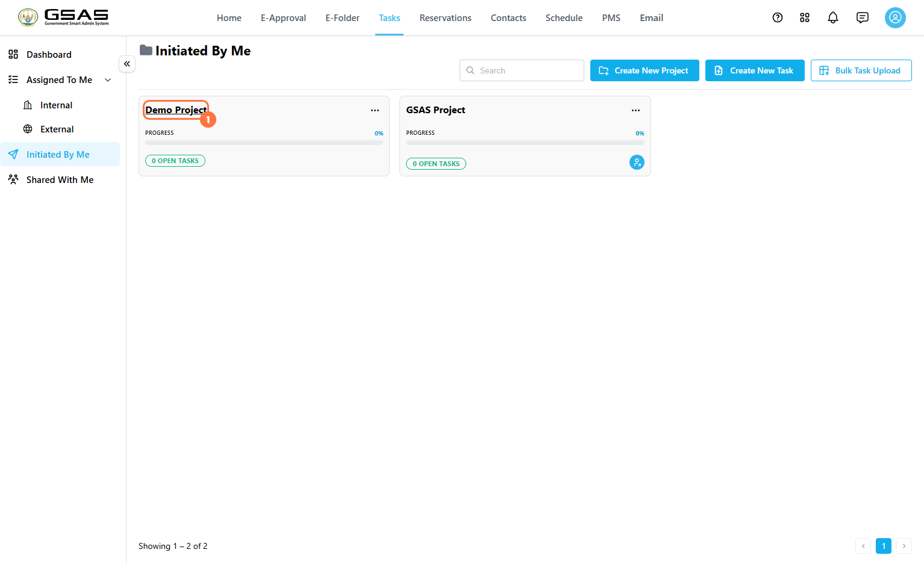Click the search magnifier icon
Viewport: 924px width, 564px height.
(470, 70)
